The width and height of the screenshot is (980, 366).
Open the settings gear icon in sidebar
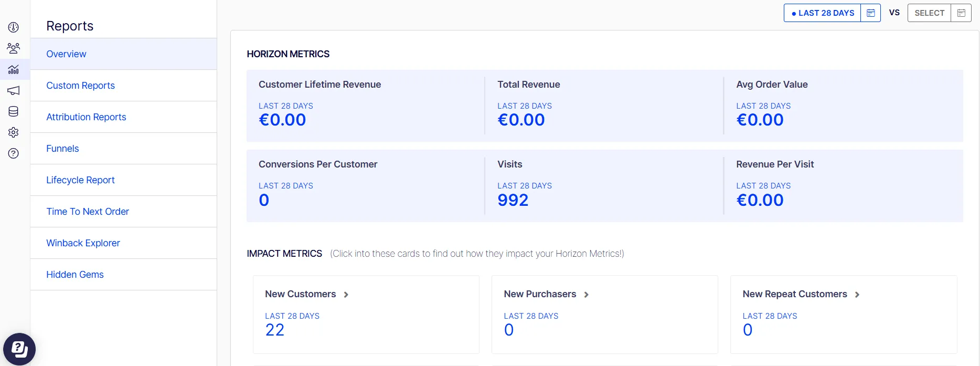[x=14, y=132]
